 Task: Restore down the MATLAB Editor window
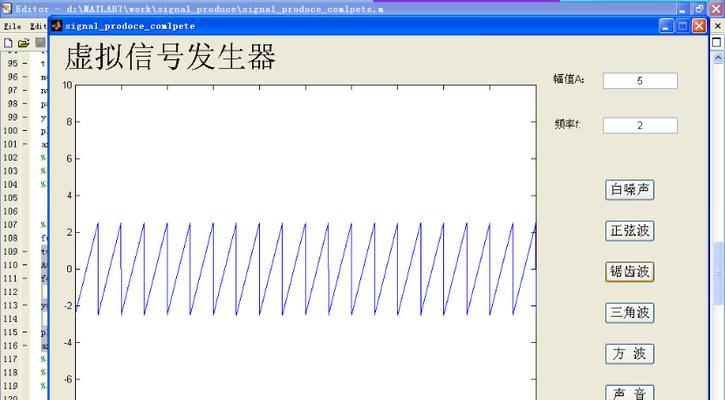[x=699, y=9]
